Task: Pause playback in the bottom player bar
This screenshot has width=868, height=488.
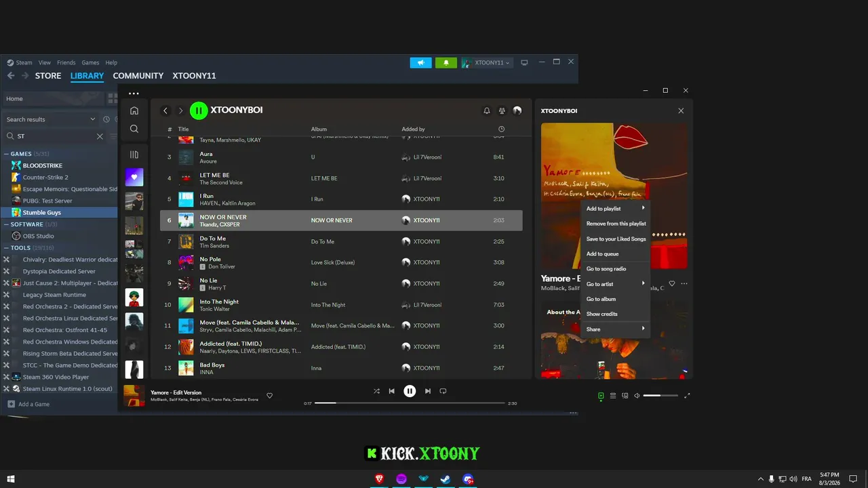Action: 410,391
